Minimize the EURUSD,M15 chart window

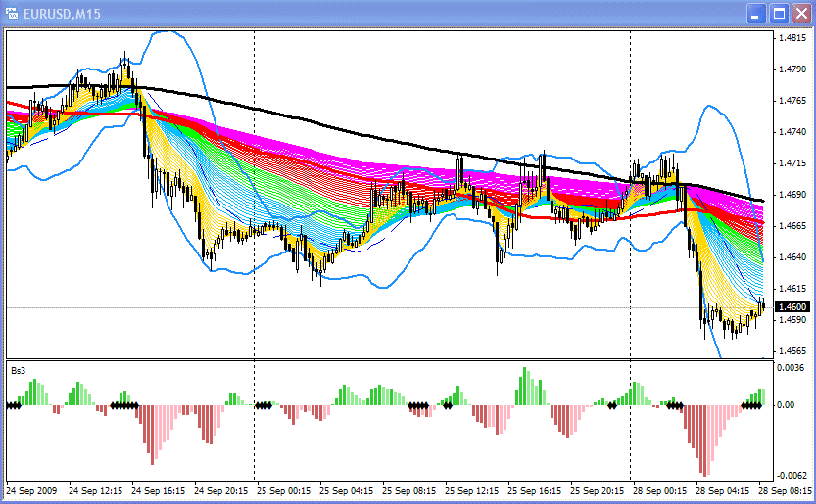pyautogui.click(x=756, y=14)
